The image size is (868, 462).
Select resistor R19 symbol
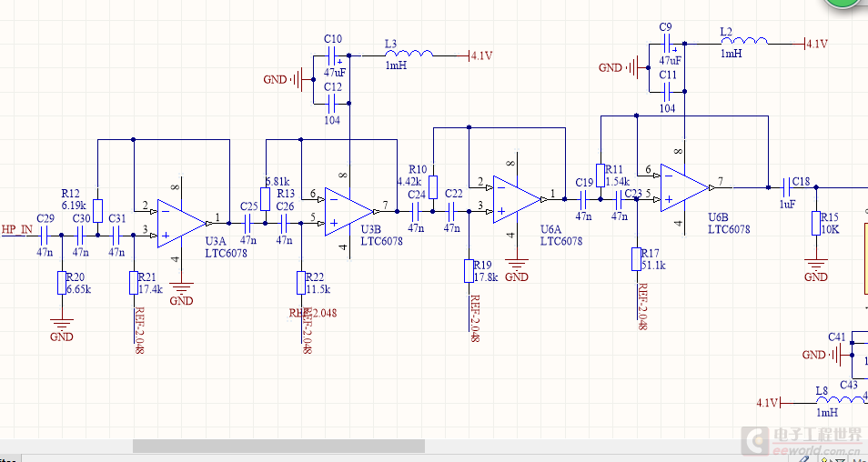coord(469,271)
